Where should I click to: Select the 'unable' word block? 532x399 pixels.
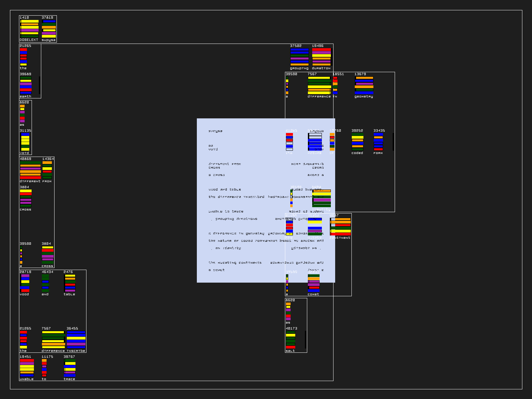(27, 368)
